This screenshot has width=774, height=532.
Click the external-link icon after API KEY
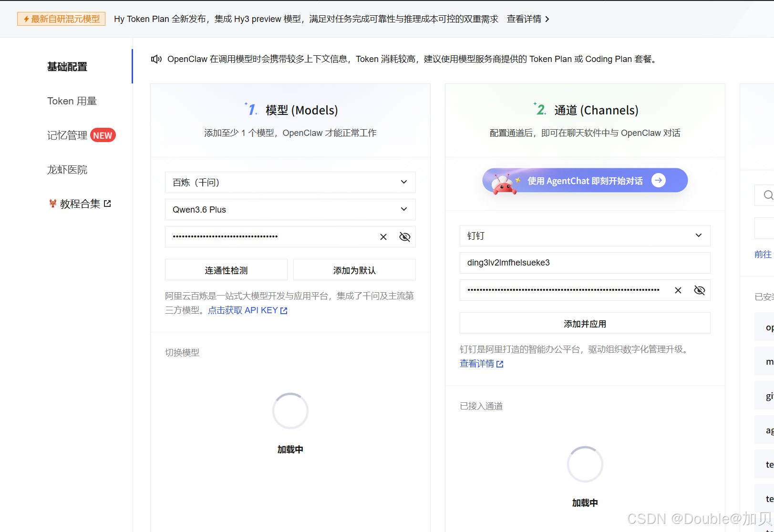284,311
